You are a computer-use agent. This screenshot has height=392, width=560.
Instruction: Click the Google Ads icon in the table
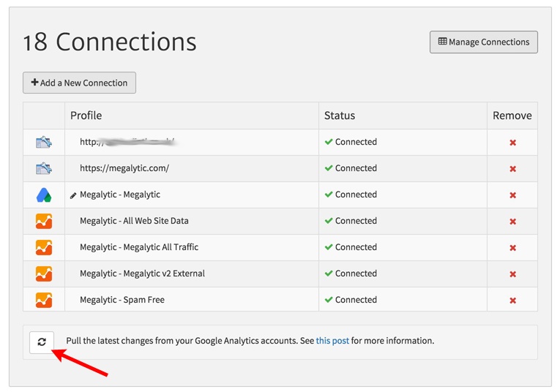(44, 195)
